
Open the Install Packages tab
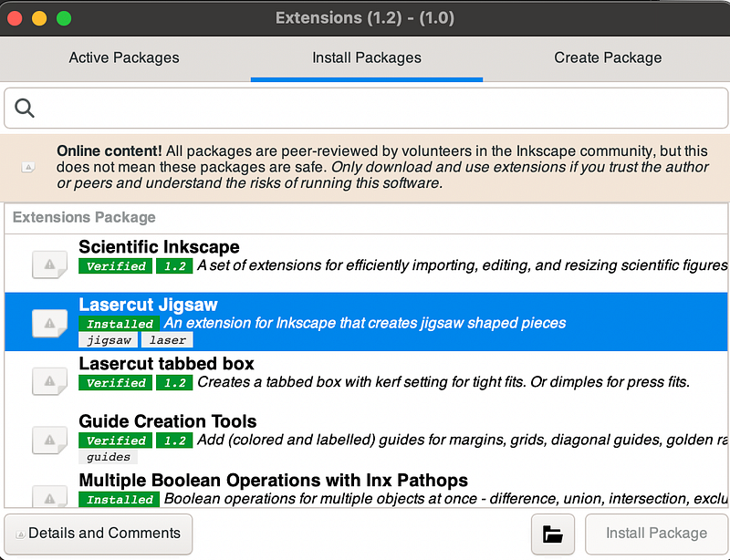click(x=367, y=57)
